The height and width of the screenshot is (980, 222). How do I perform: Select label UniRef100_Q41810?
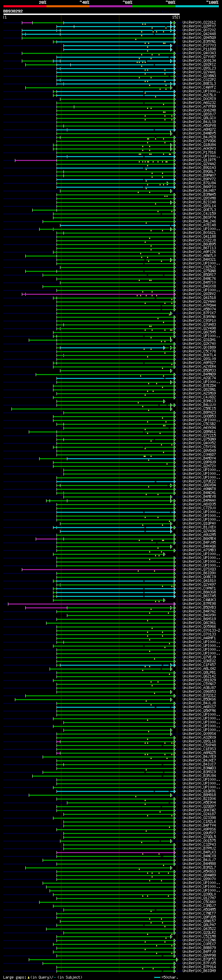point(199,581)
